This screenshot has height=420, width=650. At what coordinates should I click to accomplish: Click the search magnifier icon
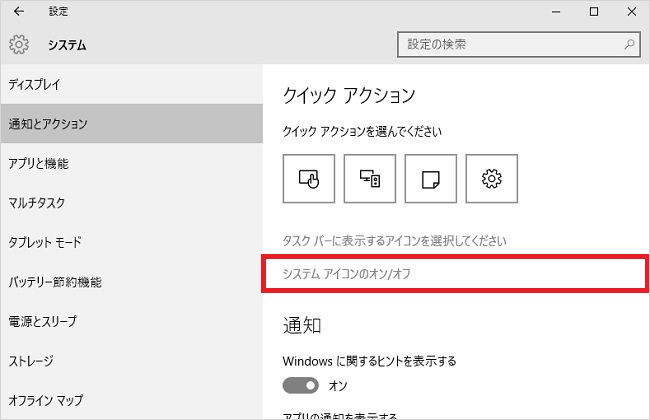(629, 44)
